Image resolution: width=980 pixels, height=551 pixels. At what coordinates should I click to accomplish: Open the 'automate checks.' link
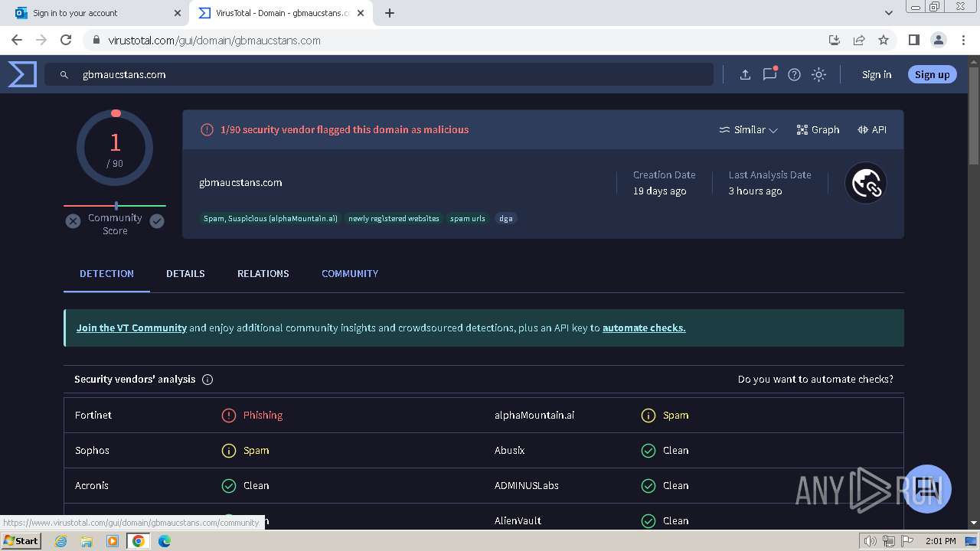click(644, 328)
